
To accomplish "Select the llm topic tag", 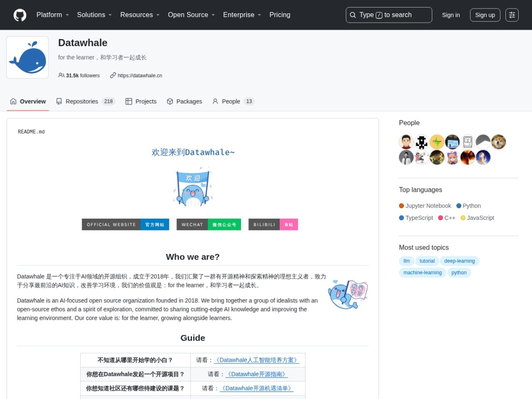I will pyautogui.click(x=407, y=261).
